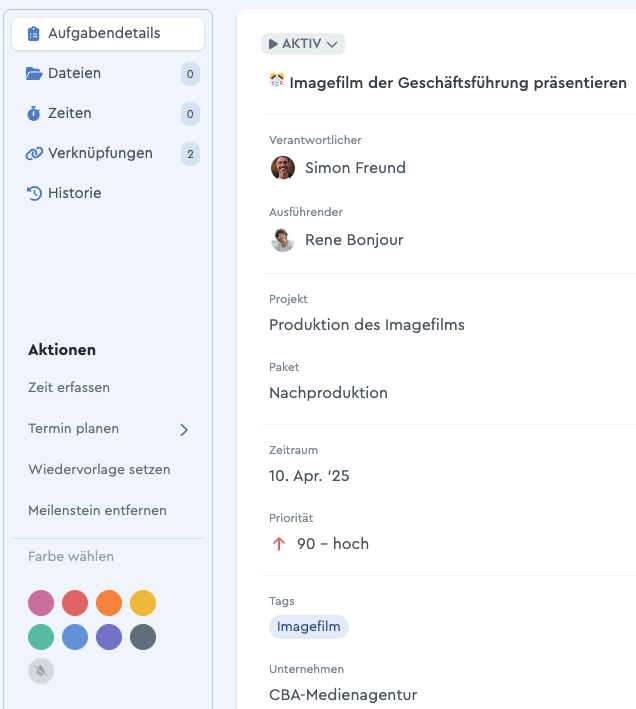Click the stopwatch icon beside Zeiten
636x709 pixels.
pyautogui.click(x=33, y=113)
